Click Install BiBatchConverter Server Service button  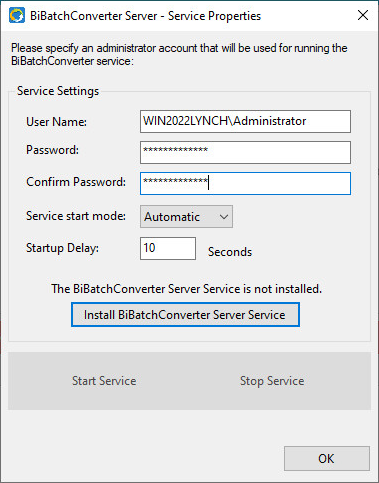[x=185, y=315]
